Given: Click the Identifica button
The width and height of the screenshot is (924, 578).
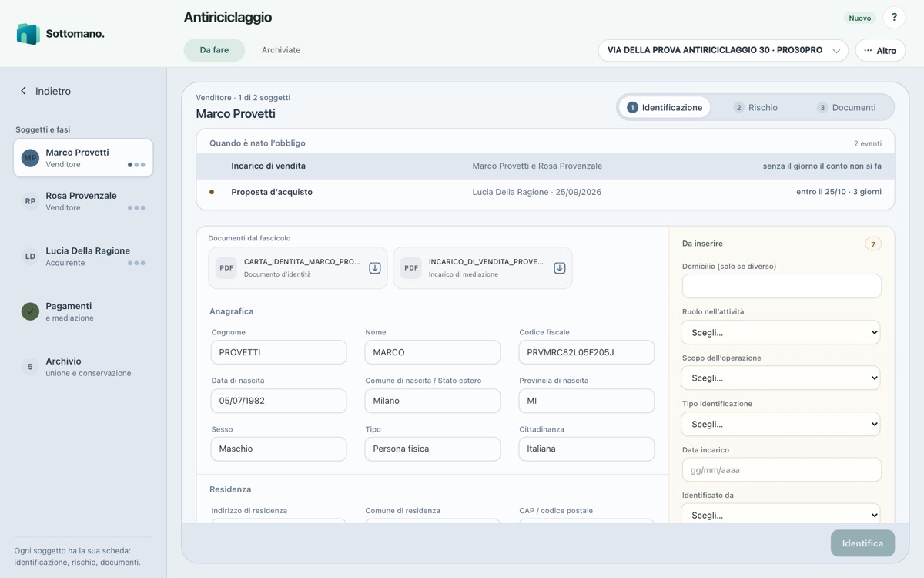Looking at the screenshot, I should [x=862, y=543].
